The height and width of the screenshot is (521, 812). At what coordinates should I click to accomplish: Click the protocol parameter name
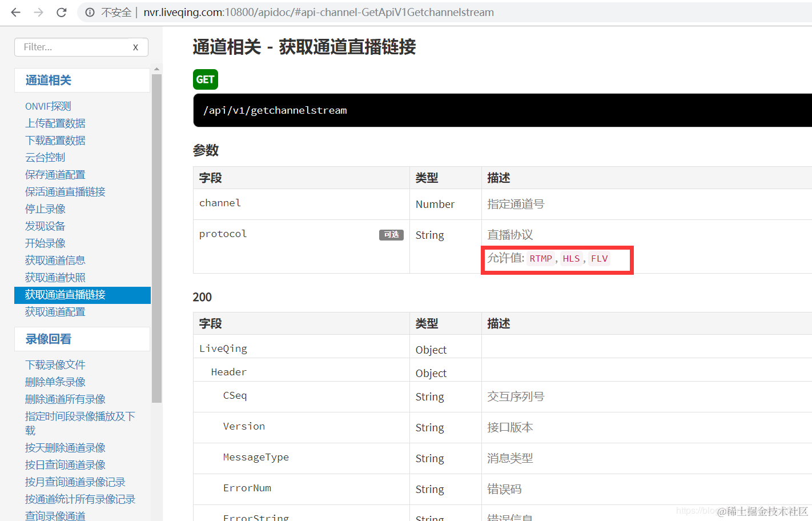(223, 234)
